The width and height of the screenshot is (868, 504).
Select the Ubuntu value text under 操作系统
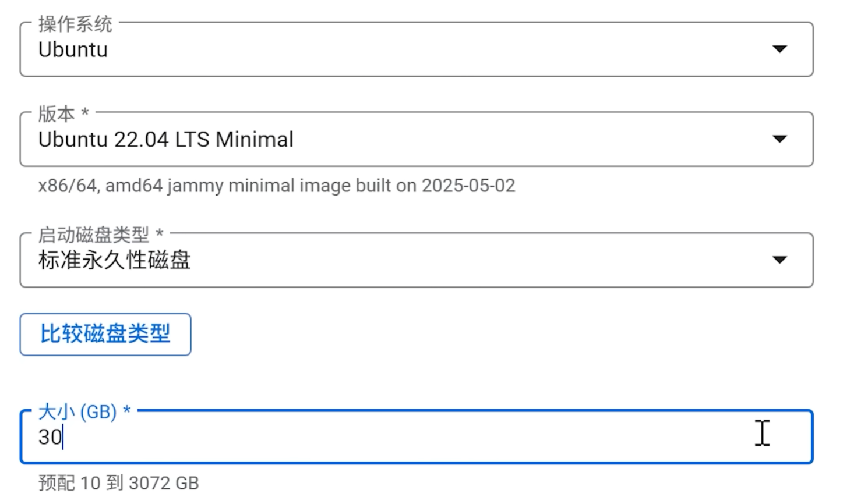[73, 50]
